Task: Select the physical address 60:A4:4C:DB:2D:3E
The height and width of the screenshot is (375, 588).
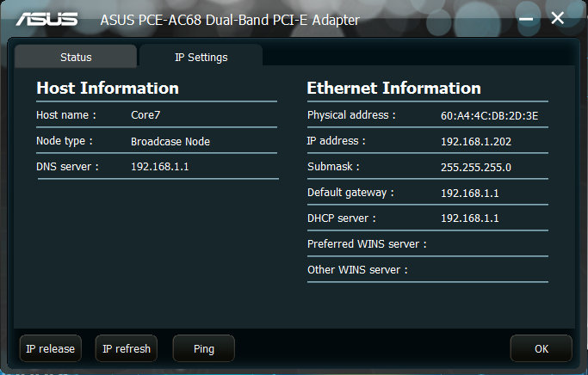Action: [489, 115]
